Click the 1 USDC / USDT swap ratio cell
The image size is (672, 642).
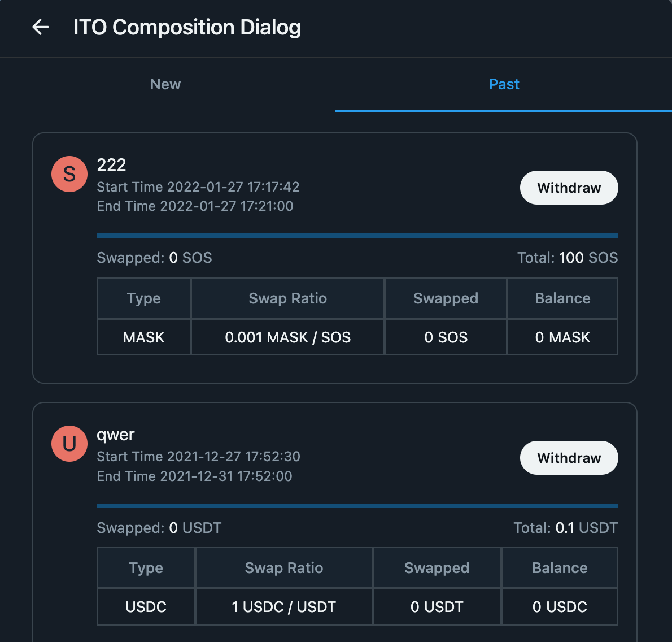[283, 607]
